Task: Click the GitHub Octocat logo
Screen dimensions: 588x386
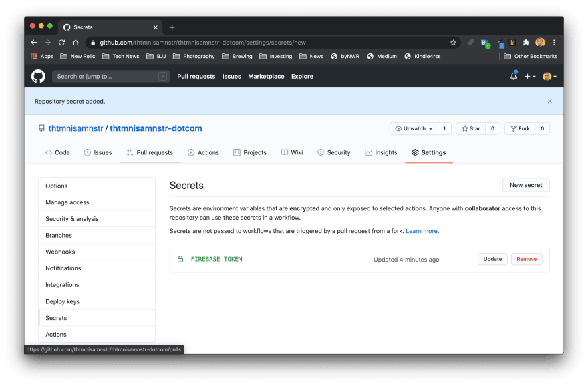Action: click(38, 76)
